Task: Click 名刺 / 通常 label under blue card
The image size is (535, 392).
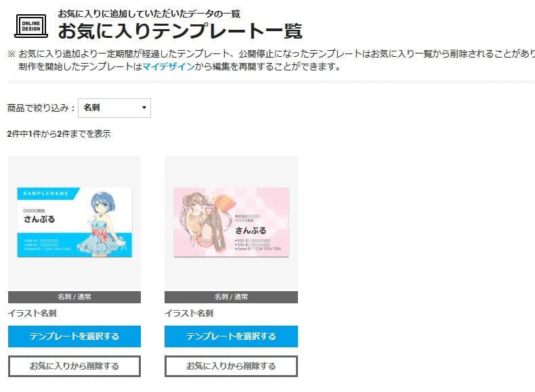Action: [x=74, y=297]
